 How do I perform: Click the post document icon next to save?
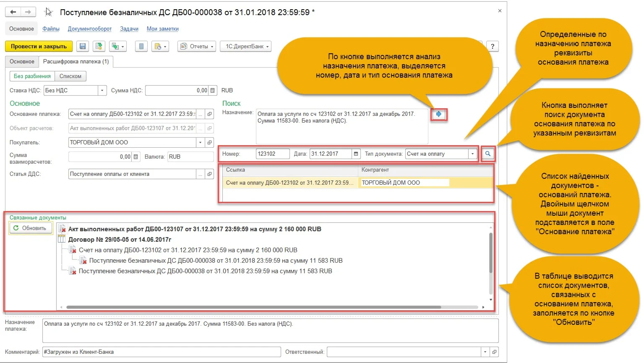[x=99, y=46]
